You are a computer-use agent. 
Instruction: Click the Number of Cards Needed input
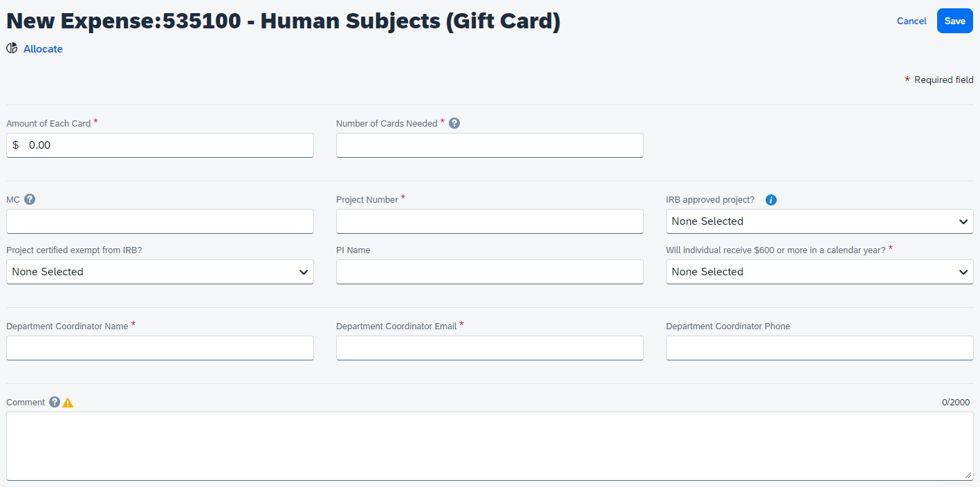click(490, 145)
